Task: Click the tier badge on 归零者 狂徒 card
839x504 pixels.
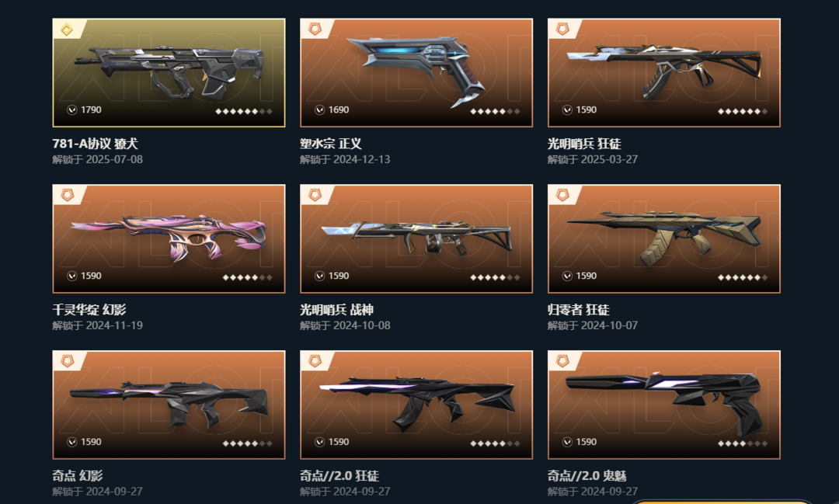Action: click(562, 195)
